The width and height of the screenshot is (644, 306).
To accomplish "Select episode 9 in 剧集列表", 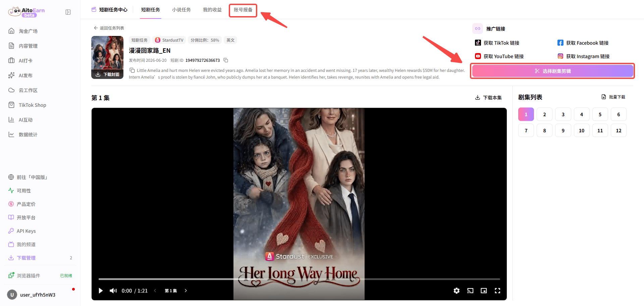I will 563,130.
